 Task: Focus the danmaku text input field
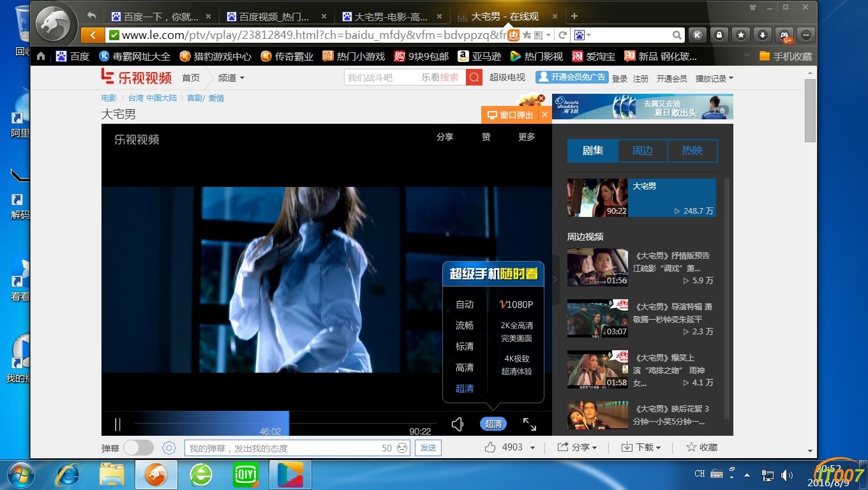(297, 448)
